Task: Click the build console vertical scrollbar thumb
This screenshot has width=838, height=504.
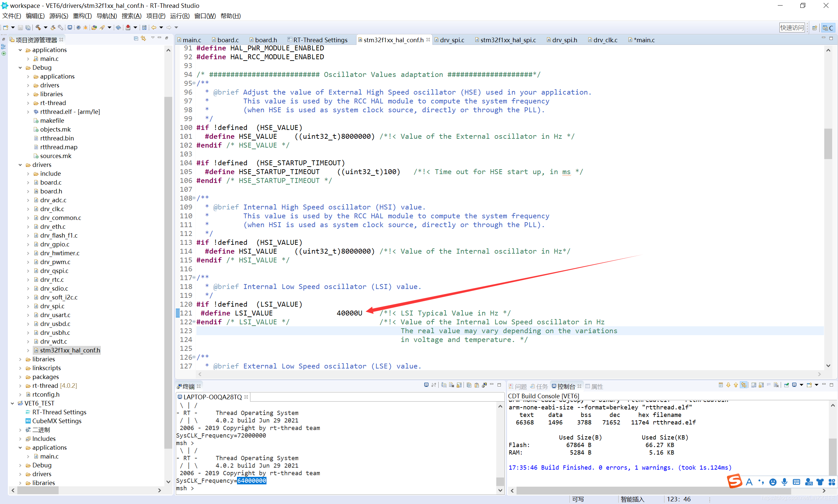Action: [x=832, y=457]
